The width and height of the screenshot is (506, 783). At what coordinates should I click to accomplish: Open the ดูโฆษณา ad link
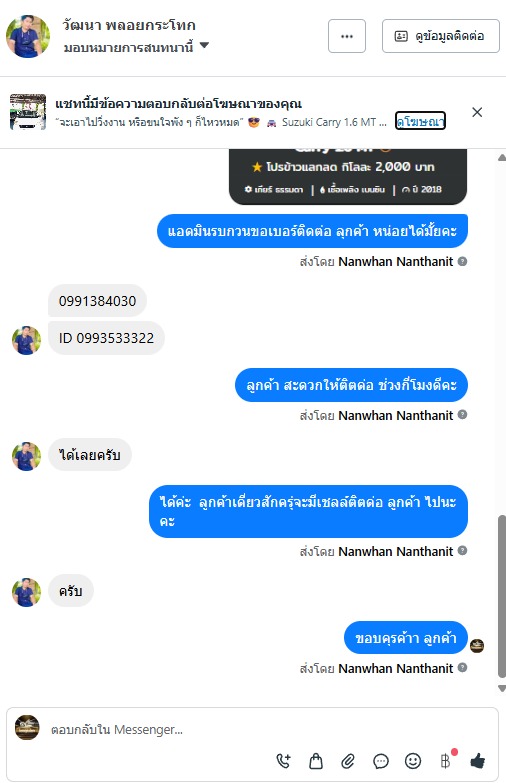pyautogui.click(x=420, y=121)
